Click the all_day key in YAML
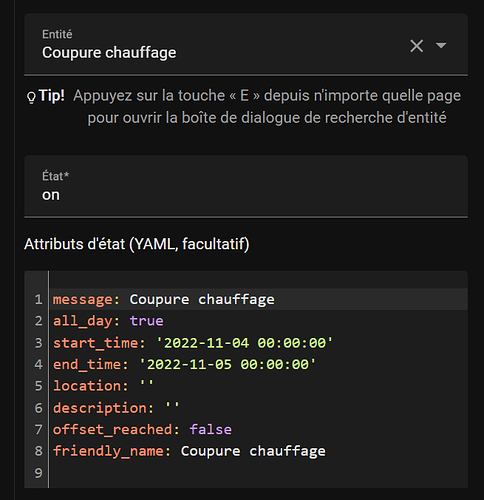 pos(83,322)
